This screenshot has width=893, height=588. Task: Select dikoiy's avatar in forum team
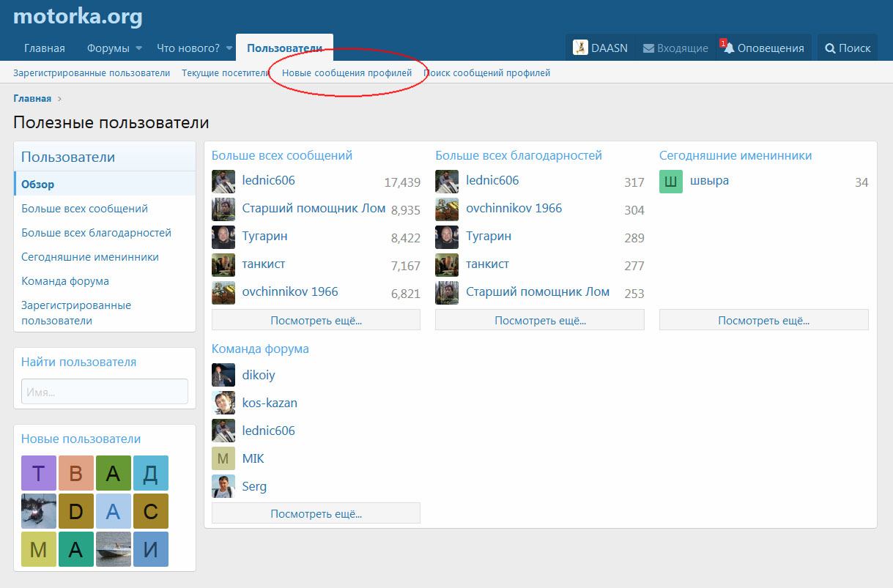pyautogui.click(x=223, y=376)
